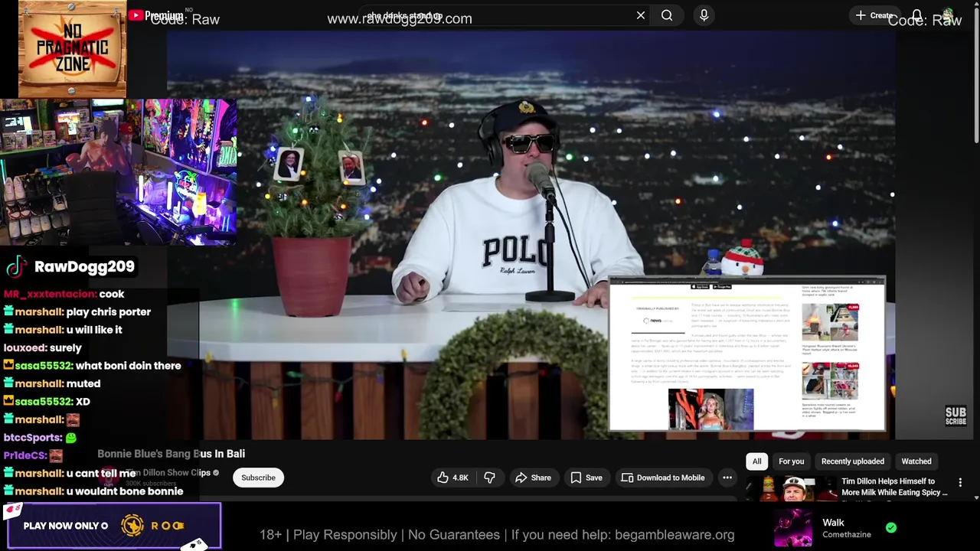Save video to a playlist
The height and width of the screenshot is (551, 980).
(x=586, y=478)
